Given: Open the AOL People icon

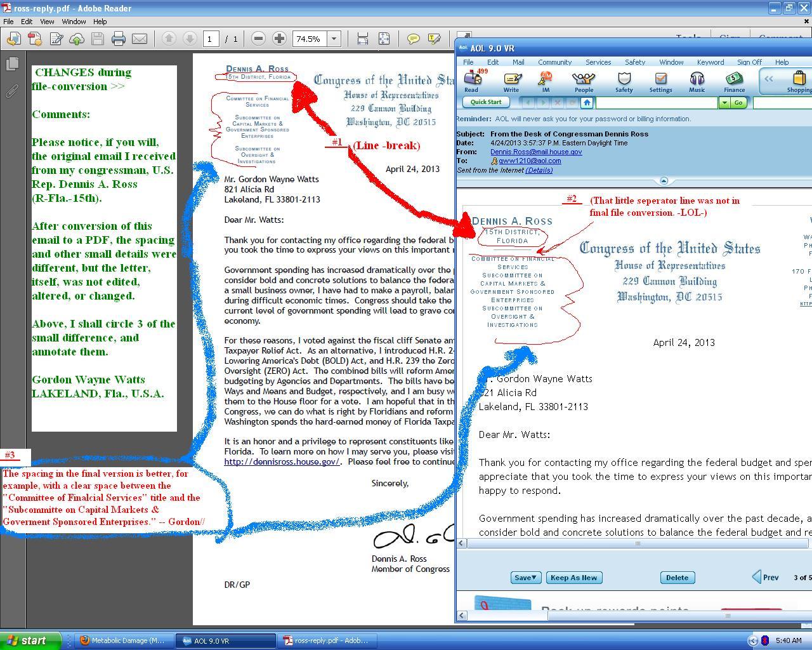Looking at the screenshot, I should tap(584, 81).
